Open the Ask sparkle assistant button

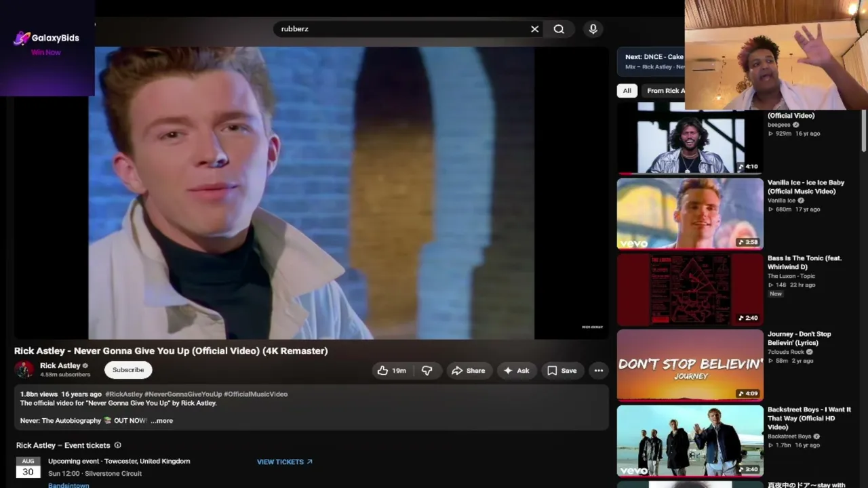coord(516,371)
